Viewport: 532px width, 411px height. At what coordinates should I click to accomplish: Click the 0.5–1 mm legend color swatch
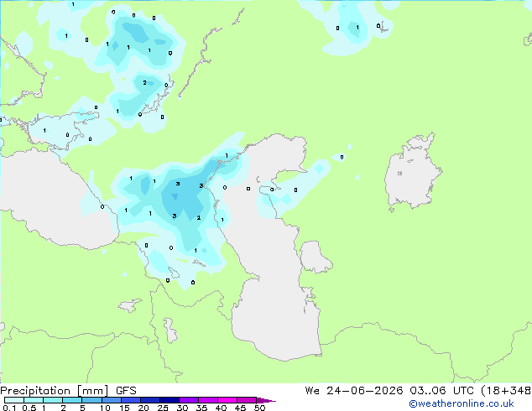click(x=34, y=400)
